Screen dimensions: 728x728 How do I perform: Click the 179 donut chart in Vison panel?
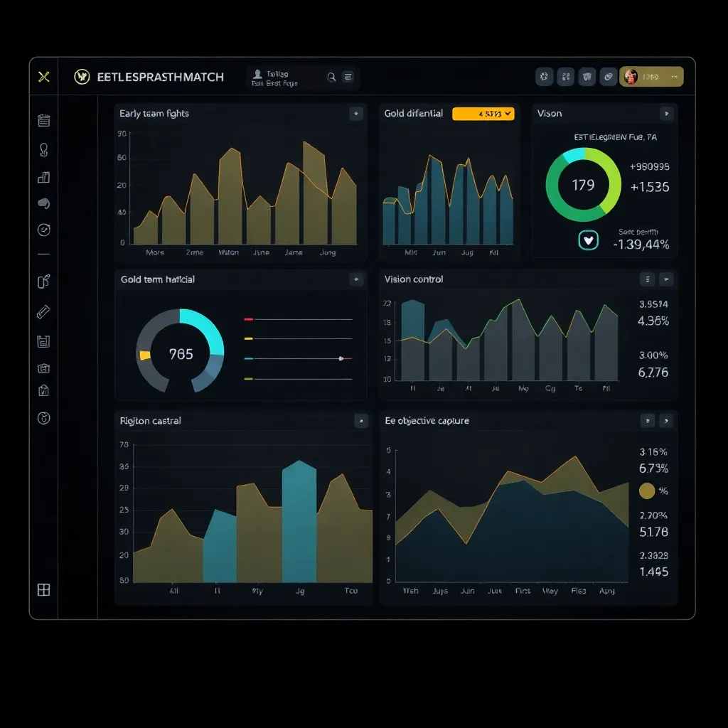click(x=583, y=185)
